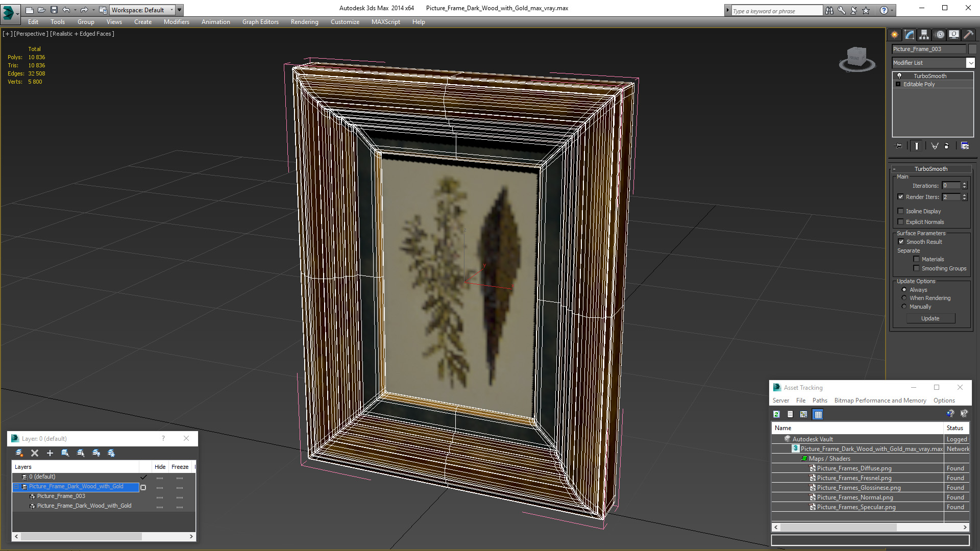Image resolution: width=980 pixels, height=551 pixels.
Task: Refresh the Asset Tracking list
Action: pos(776,414)
